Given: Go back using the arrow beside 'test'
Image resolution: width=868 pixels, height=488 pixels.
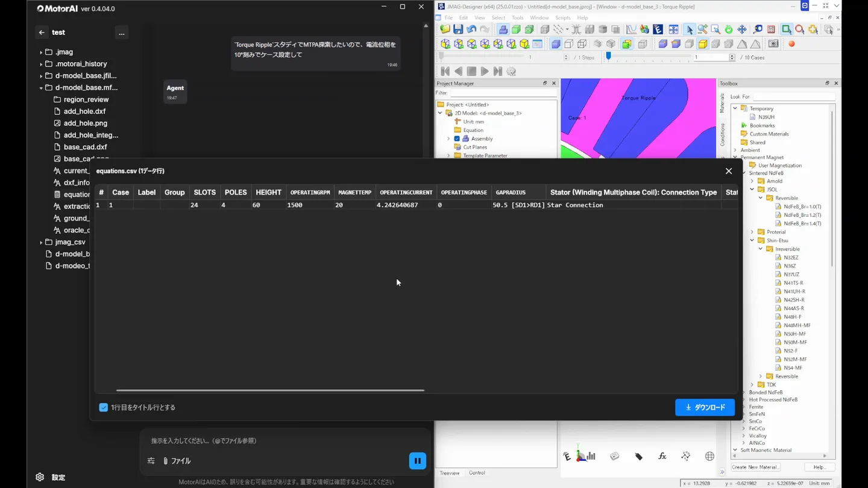Looking at the screenshot, I should click(x=42, y=33).
